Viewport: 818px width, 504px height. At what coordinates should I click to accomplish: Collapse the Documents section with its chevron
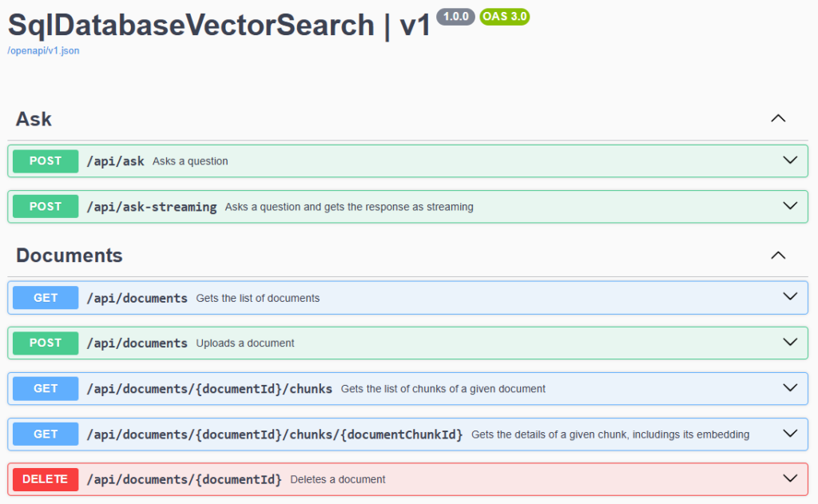click(x=778, y=255)
